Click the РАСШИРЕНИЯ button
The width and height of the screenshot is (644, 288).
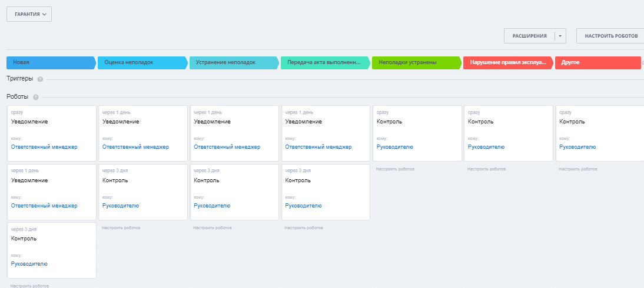529,36
